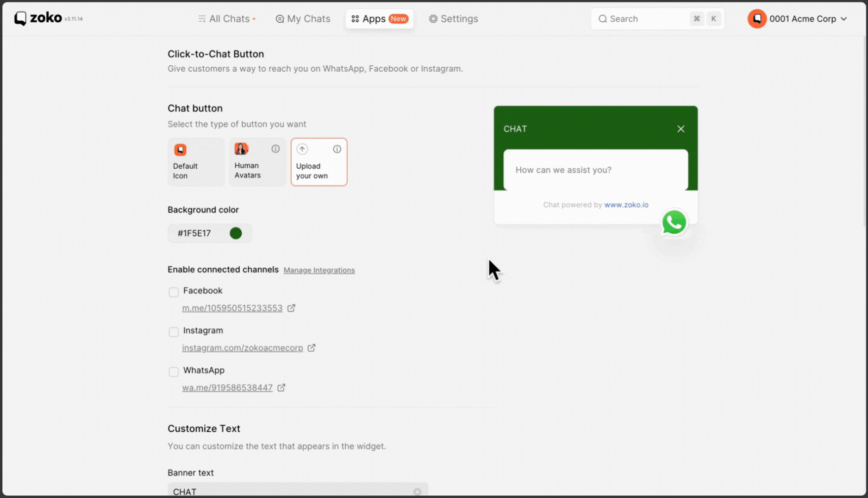Open the instagram.com/zokoacmecorp link
Viewport: 868px width, 498px height.
point(243,348)
